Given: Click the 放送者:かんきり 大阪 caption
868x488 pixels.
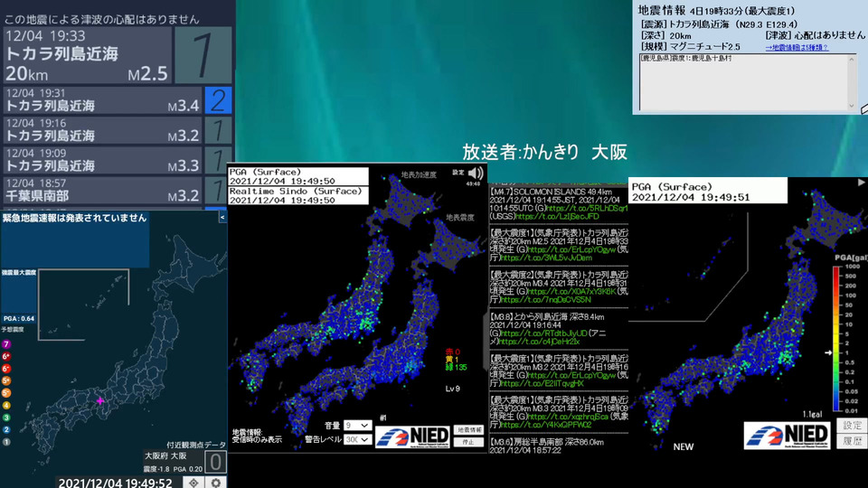Looking at the screenshot, I should [544, 152].
